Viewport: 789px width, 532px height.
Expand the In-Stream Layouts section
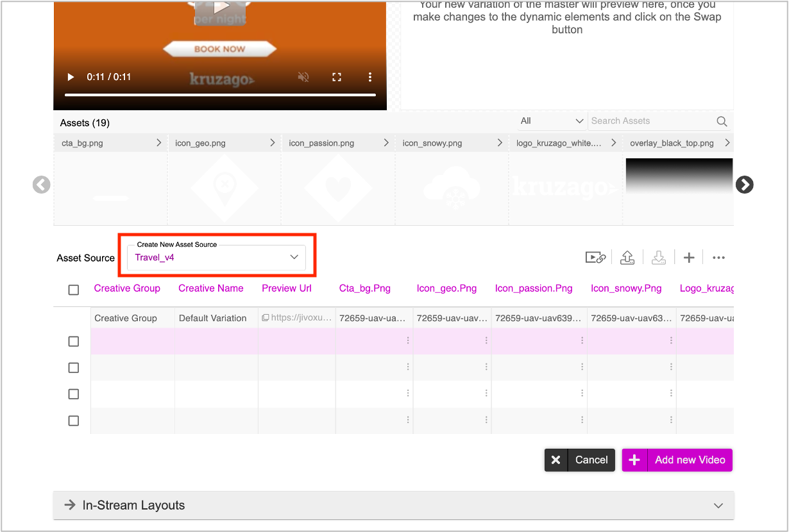click(393, 505)
